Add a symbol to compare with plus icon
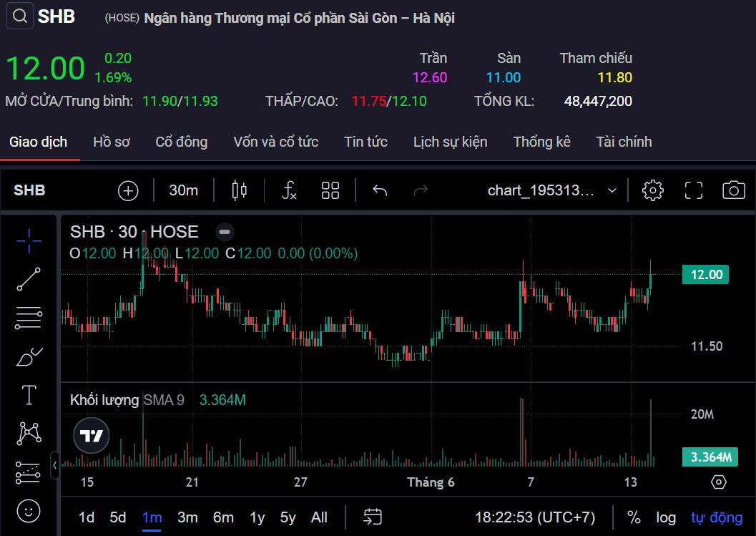The width and height of the screenshot is (756, 536). tap(128, 190)
